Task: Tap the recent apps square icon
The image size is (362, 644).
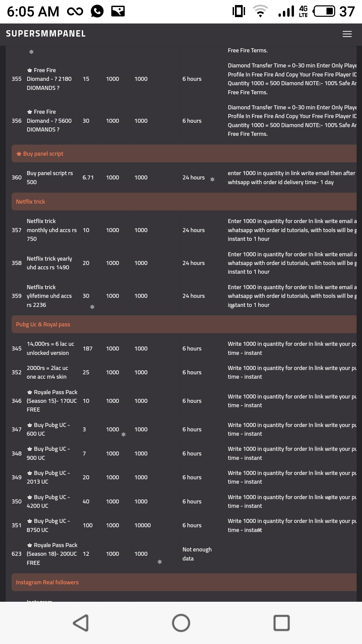Action: [282, 623]
